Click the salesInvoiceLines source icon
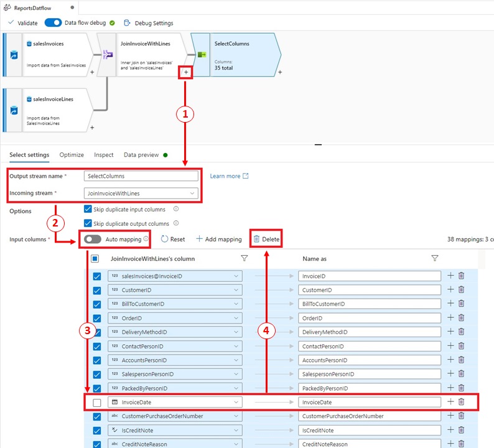The width and height of the screenshot is (494, 448). pos(14,111)
